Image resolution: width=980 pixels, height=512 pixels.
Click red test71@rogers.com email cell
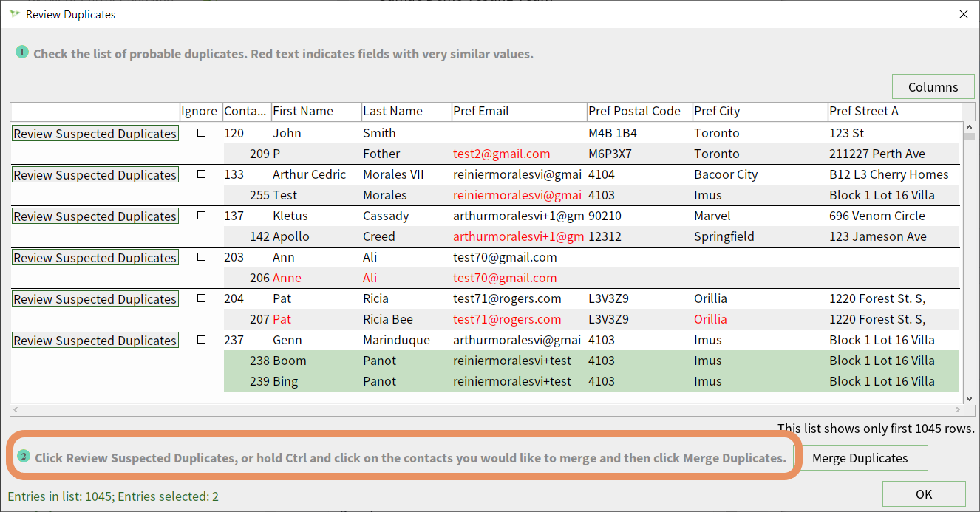pos(507,319)
